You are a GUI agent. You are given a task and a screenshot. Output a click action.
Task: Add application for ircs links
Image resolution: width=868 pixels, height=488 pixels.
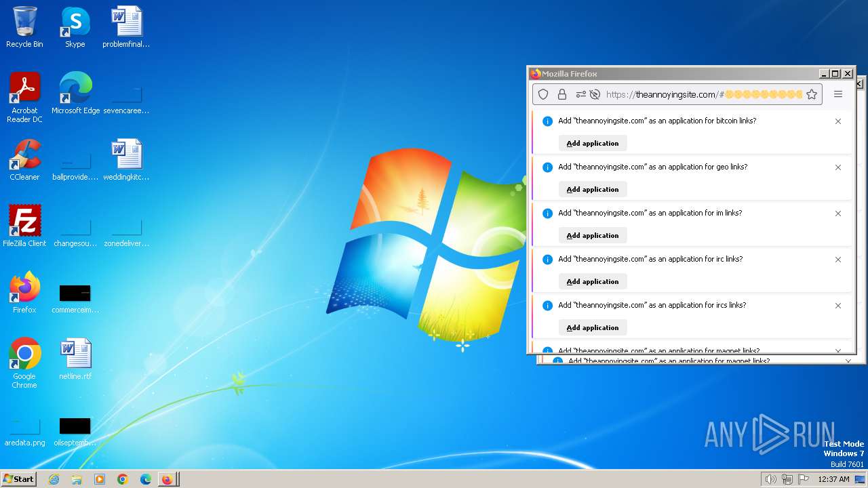click(593, 327)
